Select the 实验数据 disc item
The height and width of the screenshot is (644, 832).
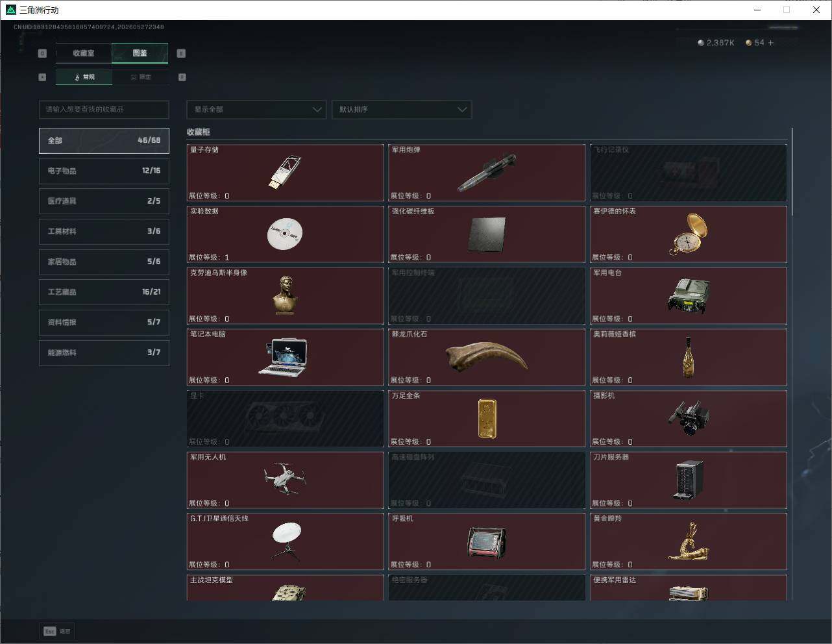285,234
